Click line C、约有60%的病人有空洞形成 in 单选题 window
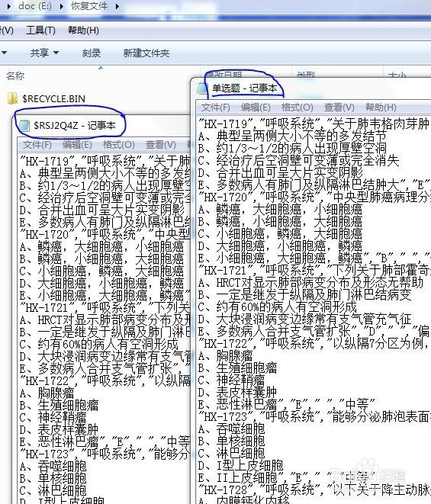The height and width of the screenshot is (504, 431). [x=277, y=307]
